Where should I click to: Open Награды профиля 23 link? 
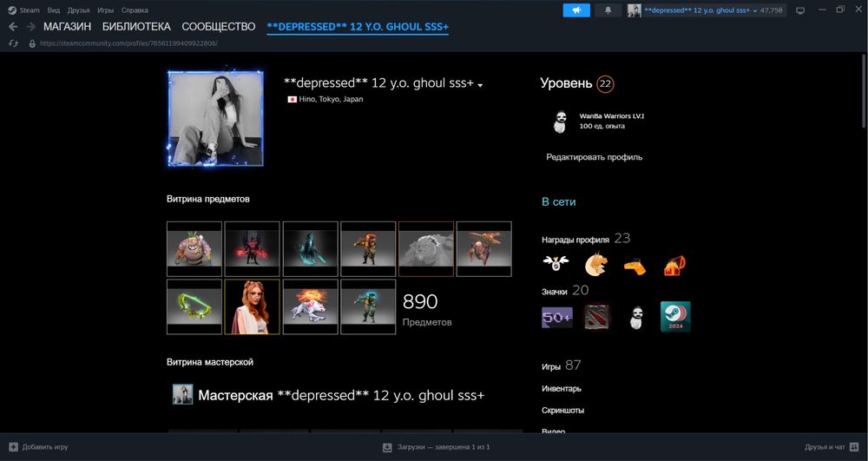coord(586,239)
